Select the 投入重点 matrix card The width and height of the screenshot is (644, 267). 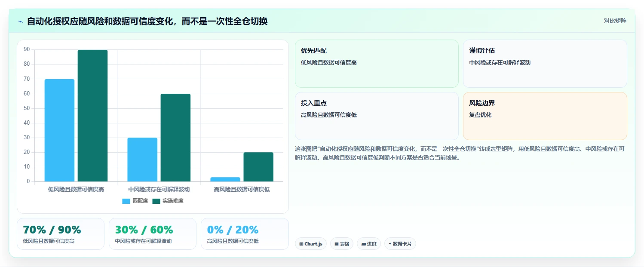point(377,116)
